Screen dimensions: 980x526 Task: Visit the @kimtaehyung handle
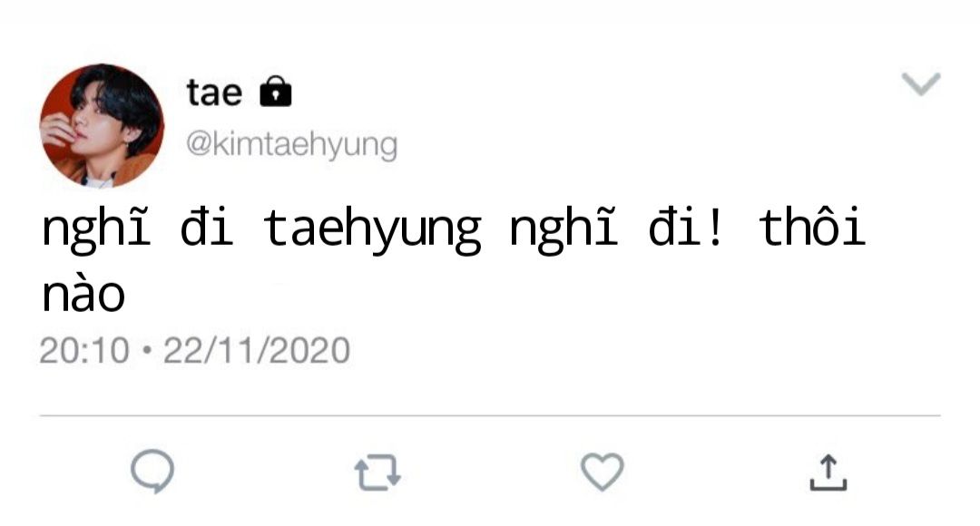pyautogui.click(x=291, y=145)
